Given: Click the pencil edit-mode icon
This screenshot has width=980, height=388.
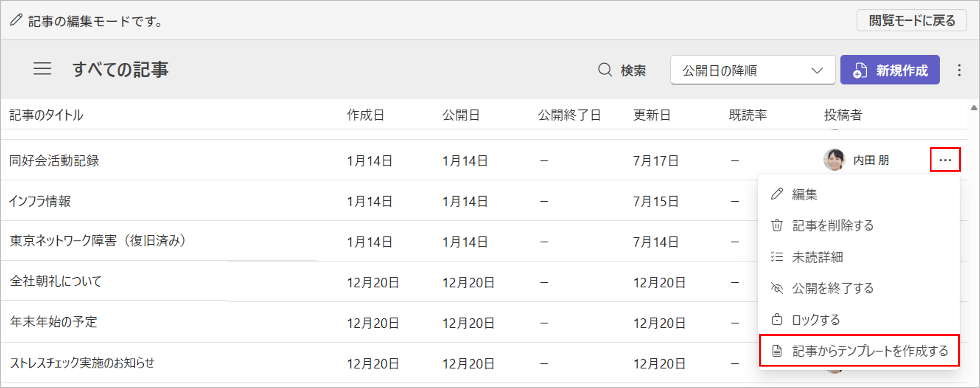Looking at the screenshot, I should (x=16, y=20).
